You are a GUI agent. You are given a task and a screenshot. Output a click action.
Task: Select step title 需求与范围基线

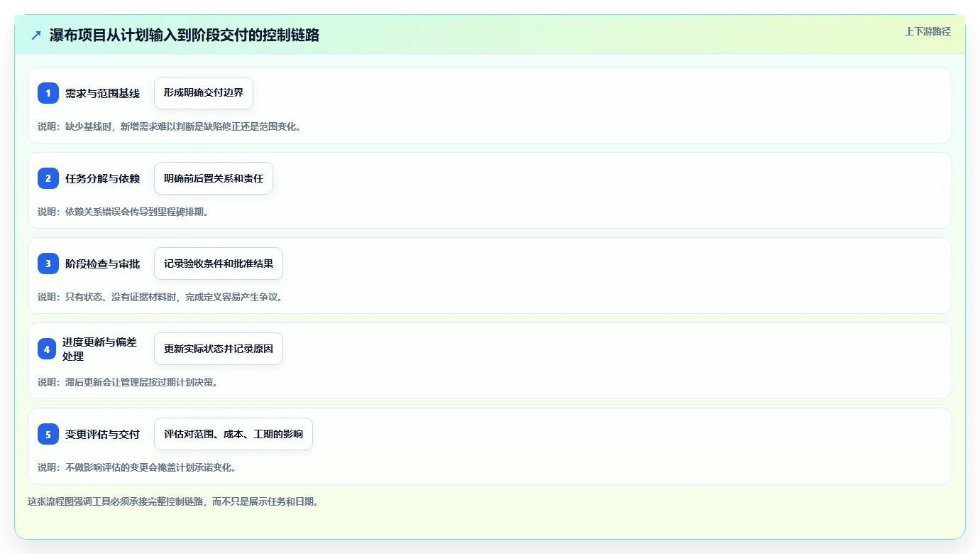[103, 93]
